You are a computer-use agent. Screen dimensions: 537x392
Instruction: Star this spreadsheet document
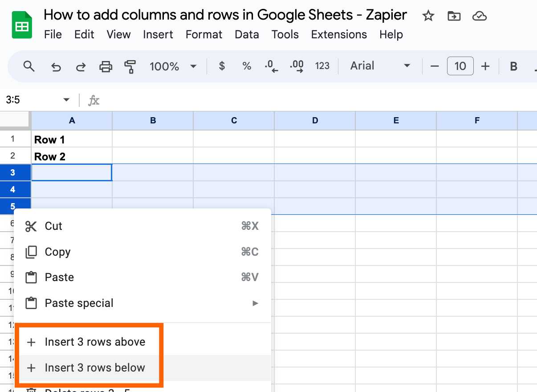(428, 16)
